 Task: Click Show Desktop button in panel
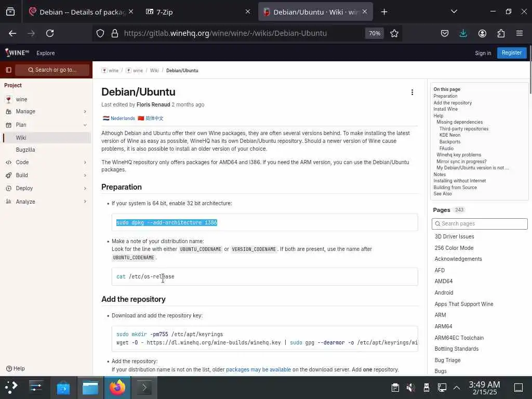click(x=518, y=388)
